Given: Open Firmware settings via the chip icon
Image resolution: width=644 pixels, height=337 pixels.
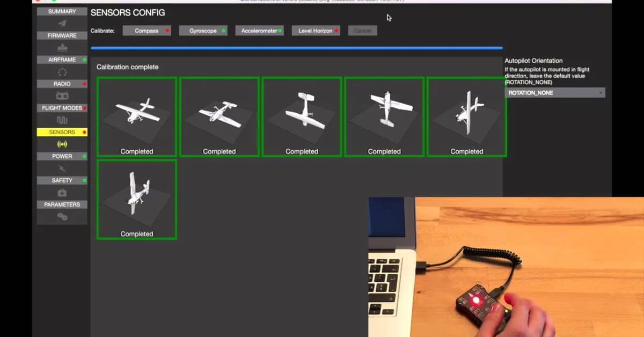Looking at the screenshot, I should [62, 47].
